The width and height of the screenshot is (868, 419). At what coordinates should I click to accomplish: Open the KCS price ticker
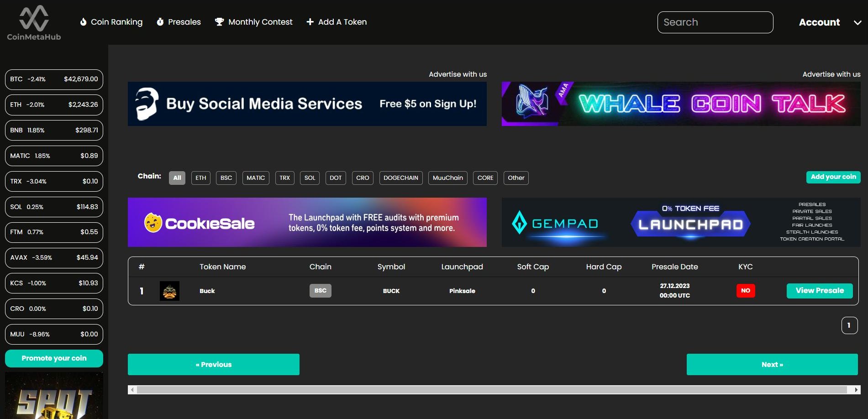54,283
